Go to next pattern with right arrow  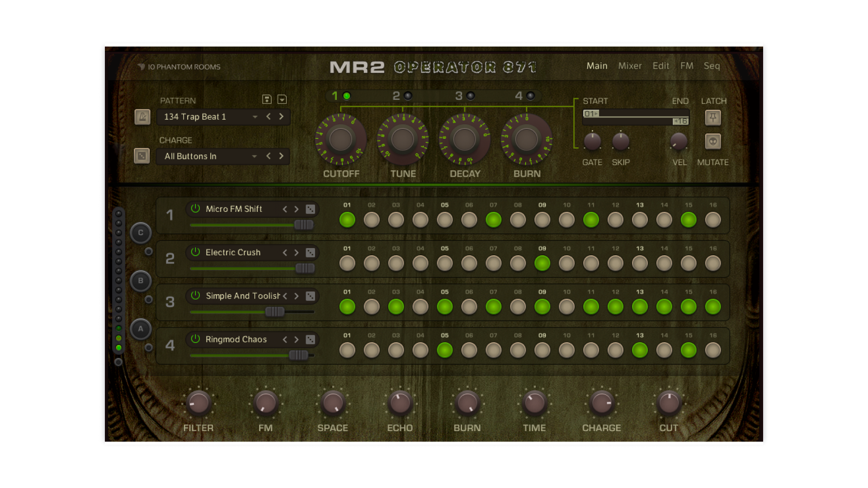(281, 117)
